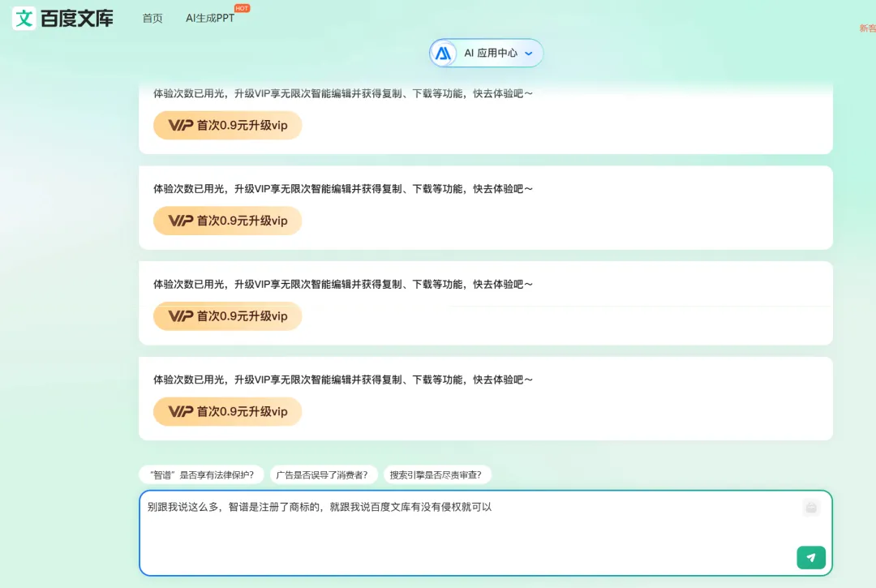Expand the AI 应用中心 dropdown
Viewport: 876px width, 588px height.
pyautogui.click(x=486, y=53)
